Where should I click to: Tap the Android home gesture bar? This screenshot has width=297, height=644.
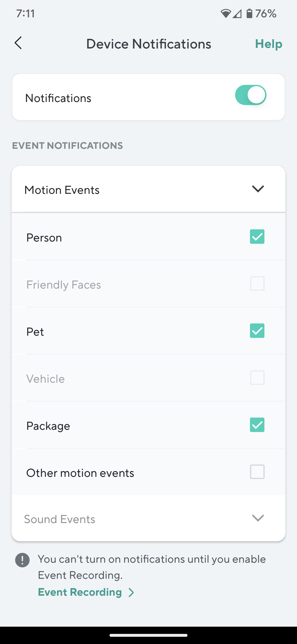click(148, 635)
